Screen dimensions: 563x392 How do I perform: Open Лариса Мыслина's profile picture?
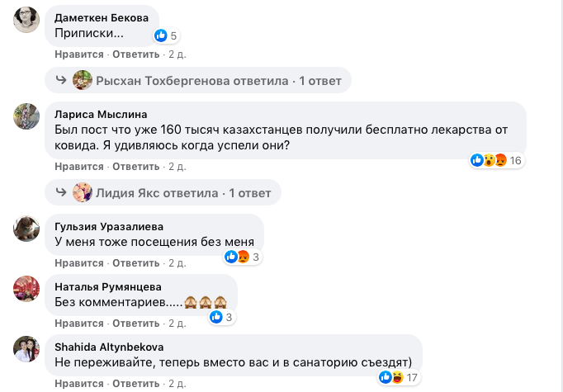(27, 116)
